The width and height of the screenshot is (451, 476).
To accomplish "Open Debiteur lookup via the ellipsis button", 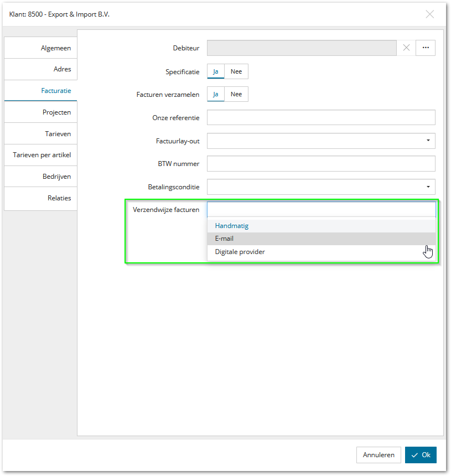I will 426,48.
